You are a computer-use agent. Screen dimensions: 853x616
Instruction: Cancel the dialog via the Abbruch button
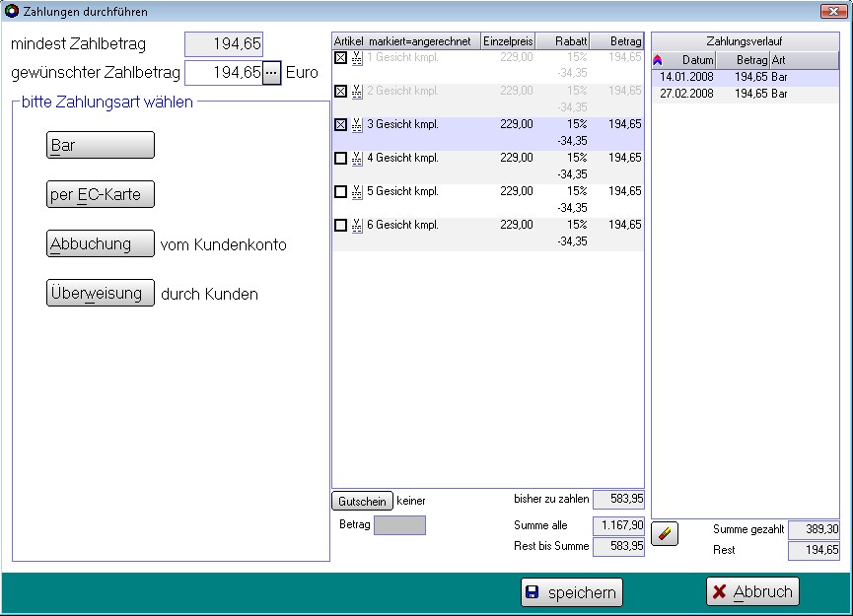tap(752, 592)
